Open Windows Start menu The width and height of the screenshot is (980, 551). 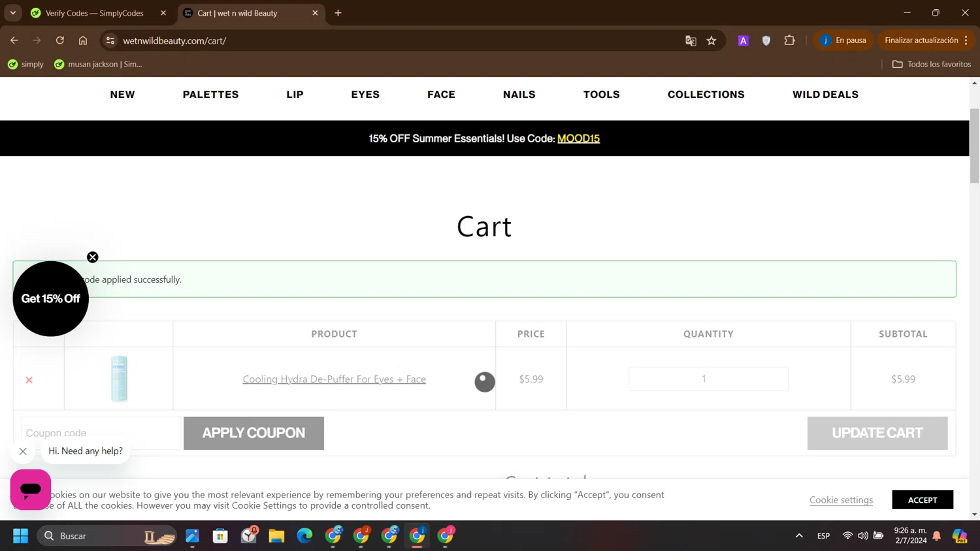tap(20, 536)
